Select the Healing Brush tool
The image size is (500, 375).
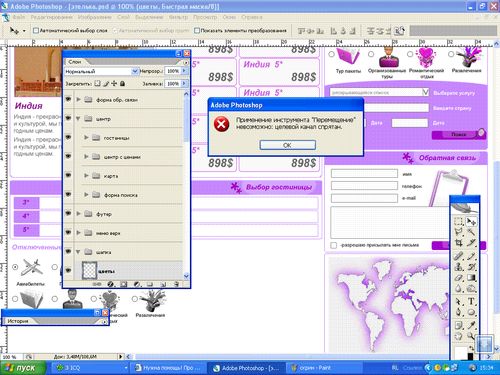point(459,256)
